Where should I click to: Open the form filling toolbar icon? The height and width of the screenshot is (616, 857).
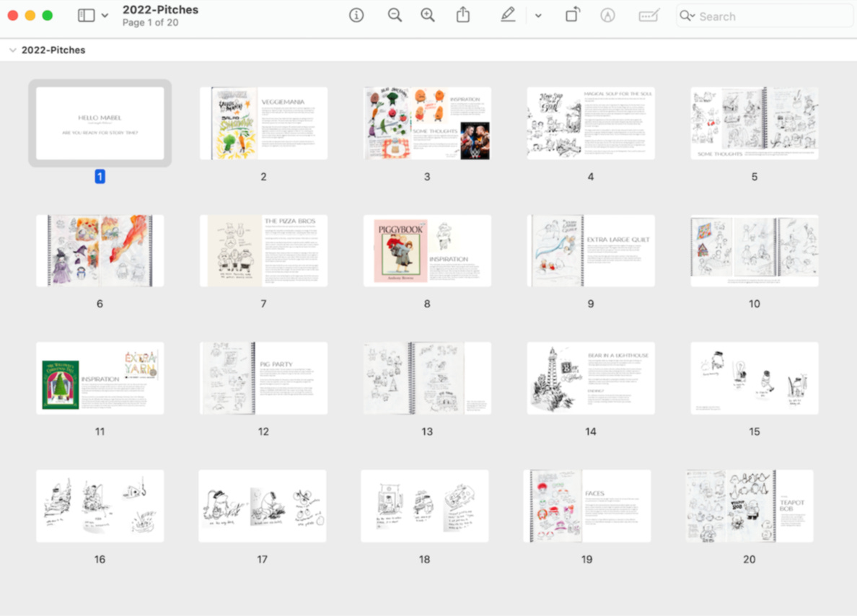(649, 15)
